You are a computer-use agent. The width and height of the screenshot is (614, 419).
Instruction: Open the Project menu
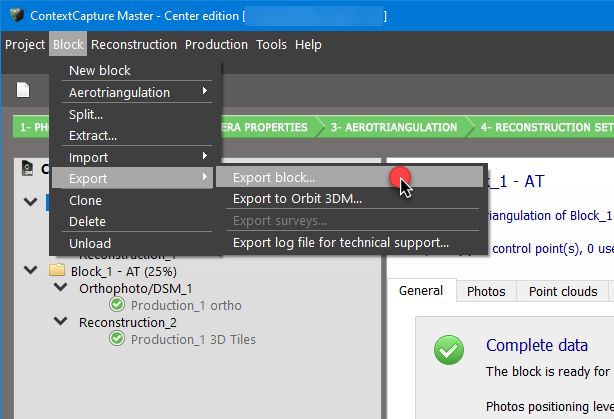pyautogui.click(x=25, y=44)
